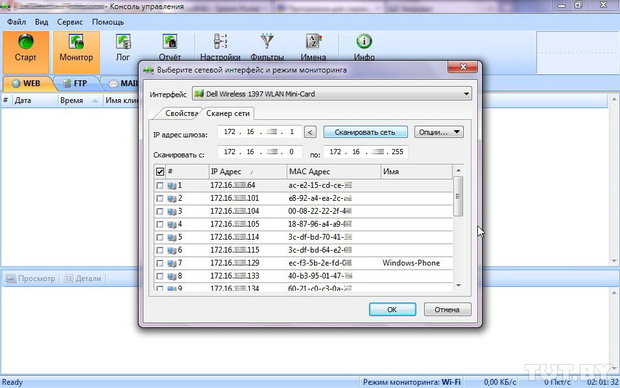
Task: Click the host icon in row 4
Action: [x=172, y=225]
